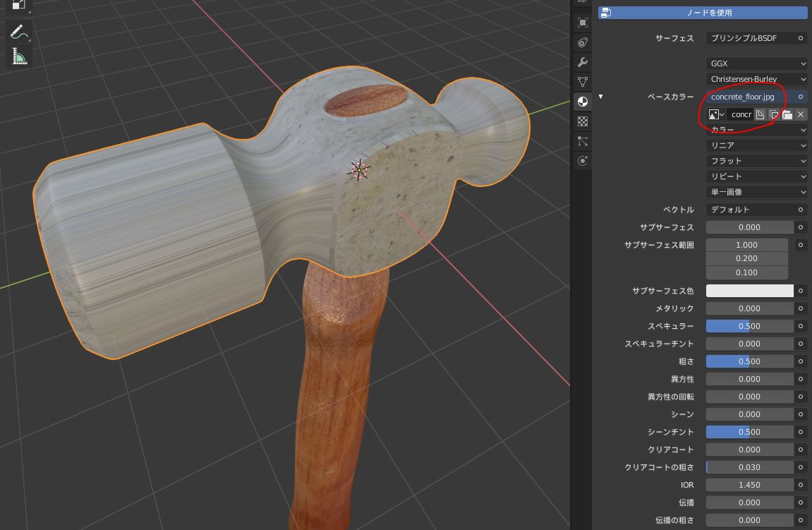Click the 伝播 0.000 slider
Image resolution: width=812 pixels, height=530 pixels.
click(749, 502)
